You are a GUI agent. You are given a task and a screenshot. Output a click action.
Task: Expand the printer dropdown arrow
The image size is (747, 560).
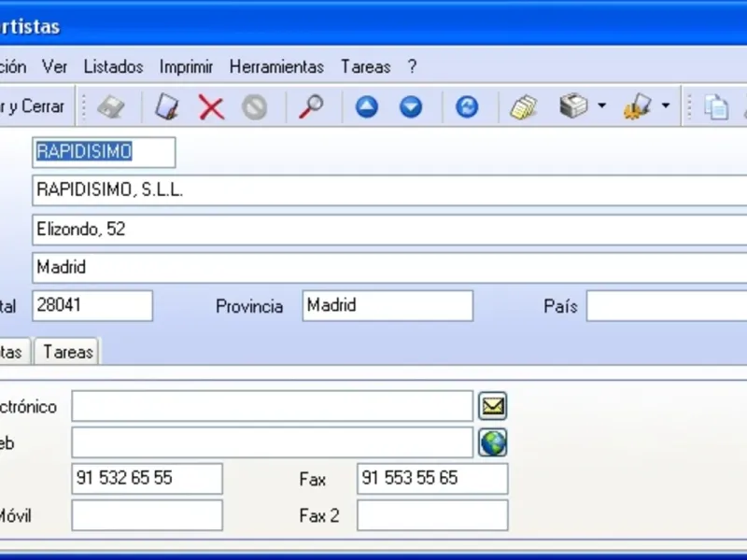[x=602, y=105]
